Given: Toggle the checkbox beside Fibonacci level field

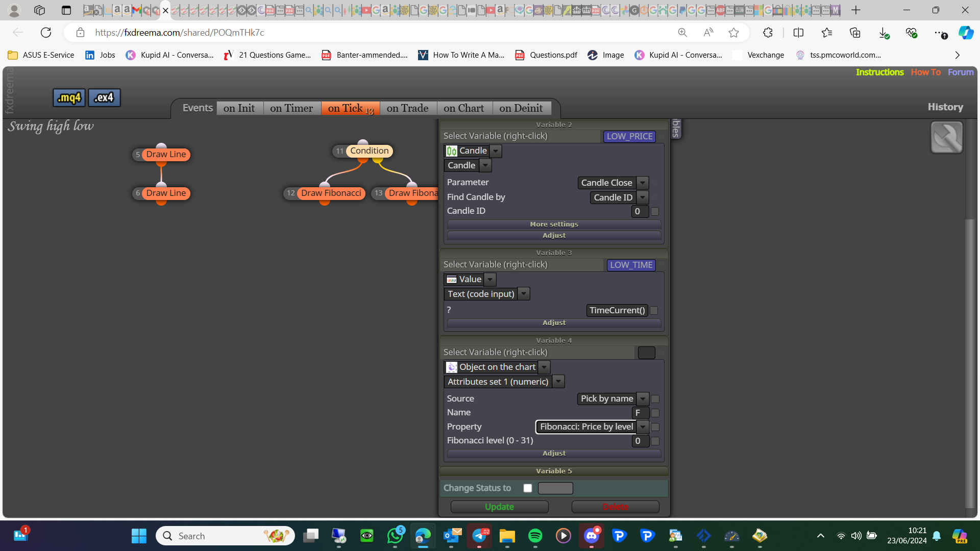Looking at the screenshot, I should [655, 441].
